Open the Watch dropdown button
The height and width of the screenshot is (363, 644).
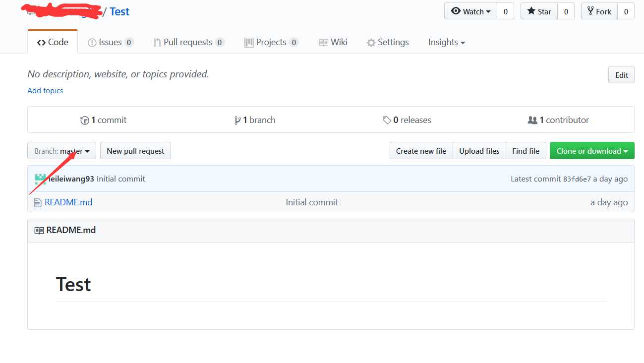tap(470, 11)
